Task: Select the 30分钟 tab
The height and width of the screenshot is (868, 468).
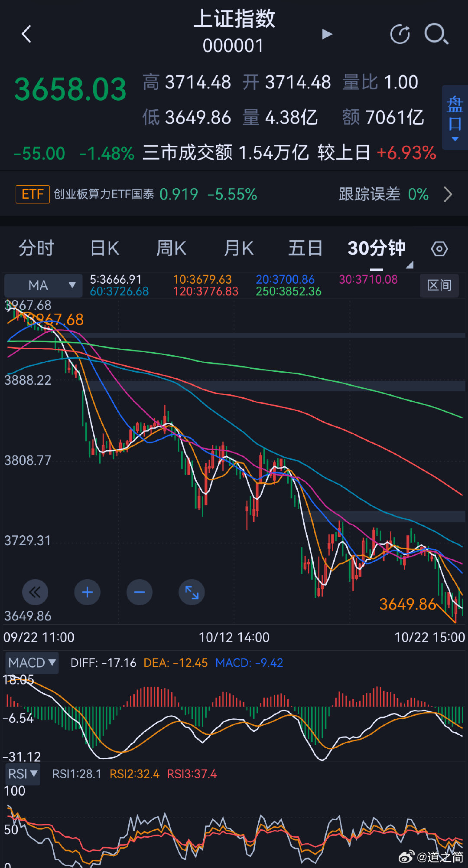Action: tap(376, 249)
